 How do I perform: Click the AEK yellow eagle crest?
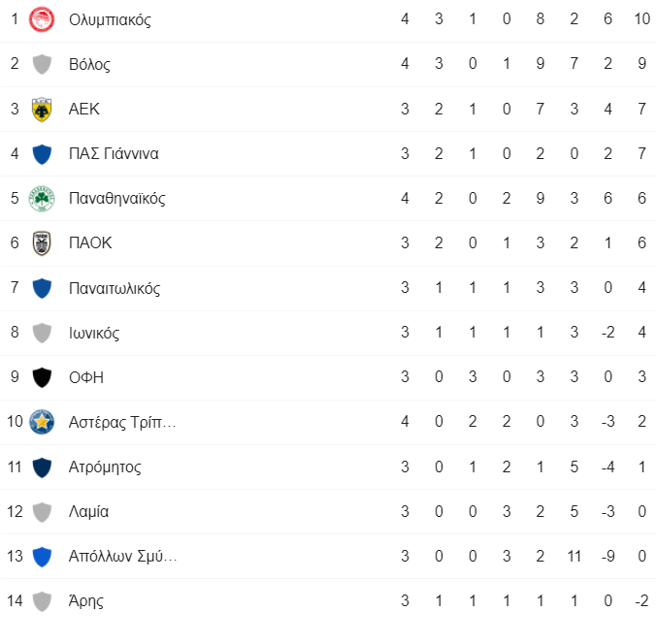pos(42,110)
